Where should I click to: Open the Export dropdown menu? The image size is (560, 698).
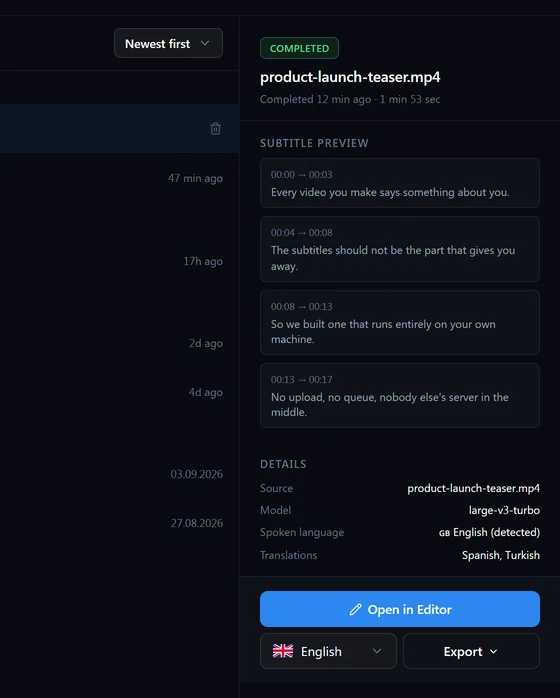coord(471,651)
